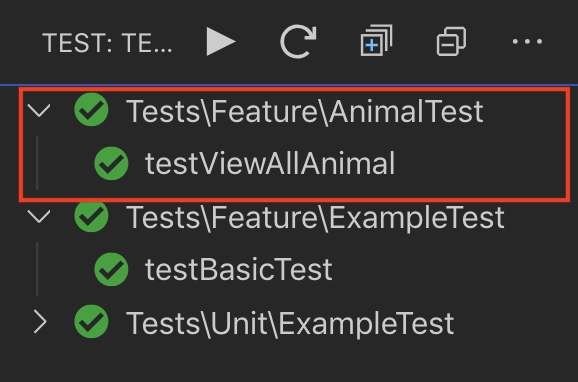Image resolution: width=578 pixels, height=382 pixels.
Task: Click empty area below the test tree
Action: click(289, 363)
